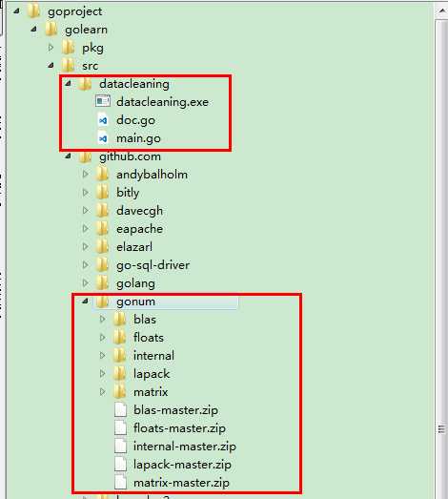Select the go-sql-driver folder label
The width and height of the screenshot is (448, 499).
tap(153, 265)
